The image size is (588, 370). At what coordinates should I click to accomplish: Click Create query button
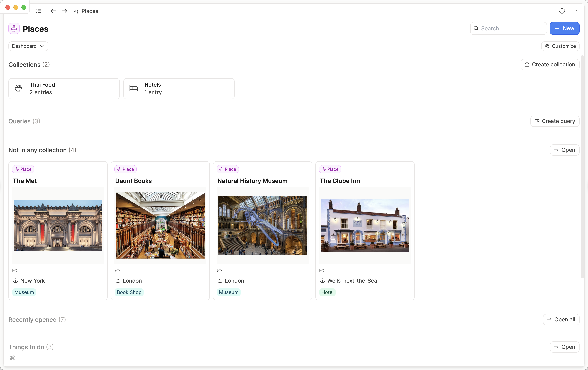coord(555,121)
